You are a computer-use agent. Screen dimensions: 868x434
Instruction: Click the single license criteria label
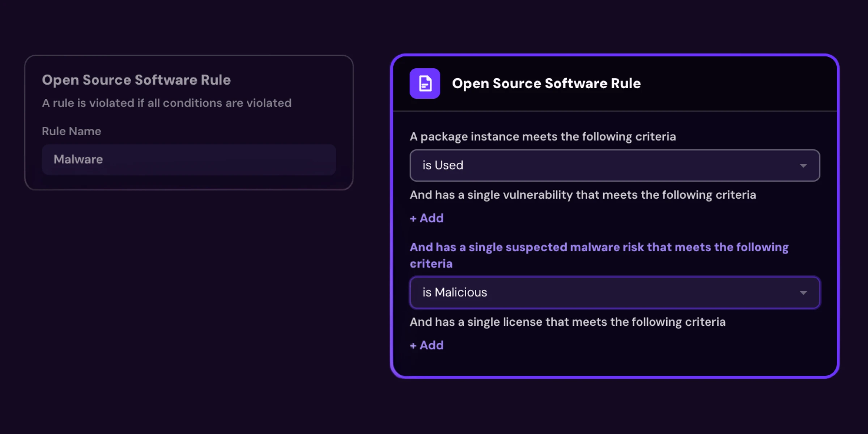coord(568,322)
